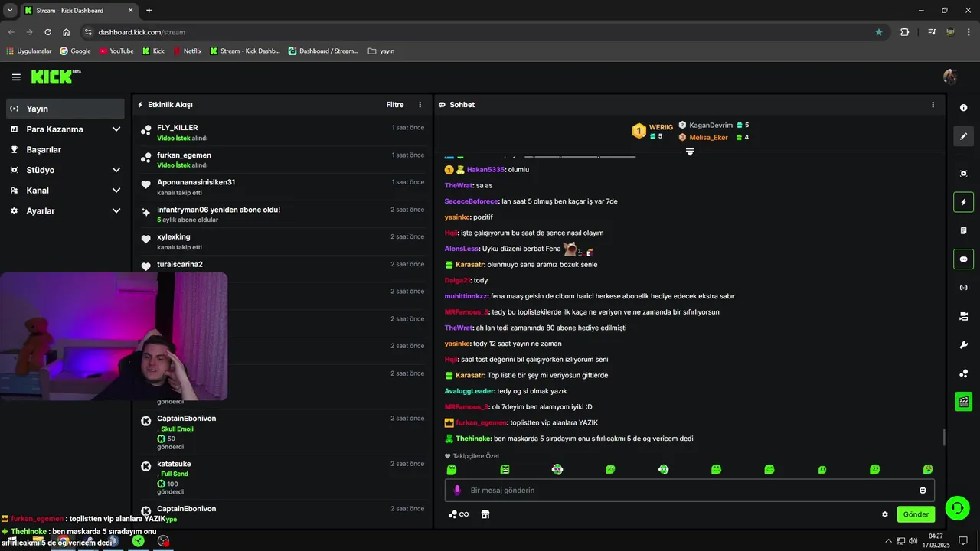
Task: Focus the Bir mesaj gönderin input
Action: [x=689, y=491]
